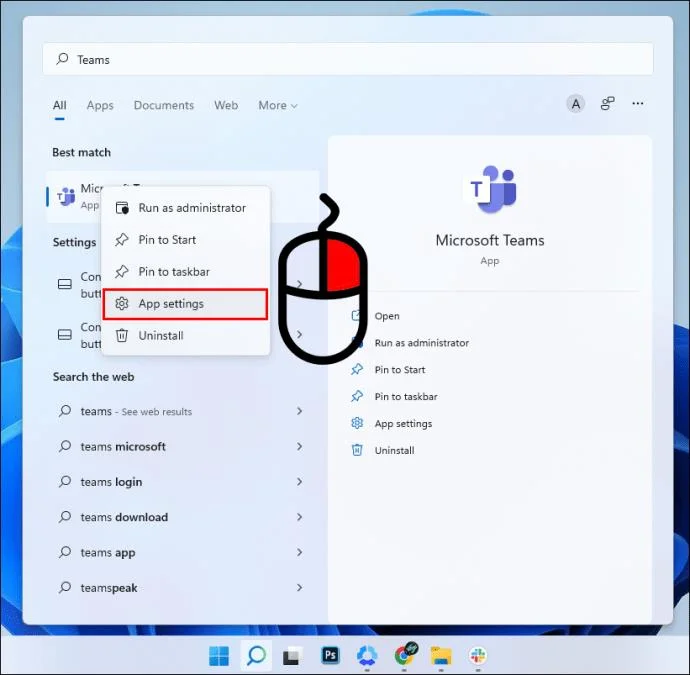Open the account avatar labeled A
Screen dimensions: 690x675
click(x=576, y=104)
